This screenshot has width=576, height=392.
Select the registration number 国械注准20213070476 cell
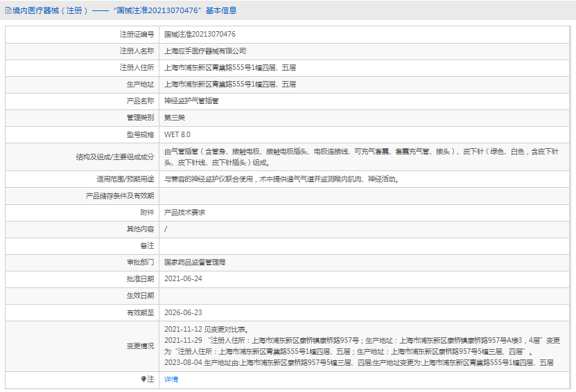[x=200, y=34]
